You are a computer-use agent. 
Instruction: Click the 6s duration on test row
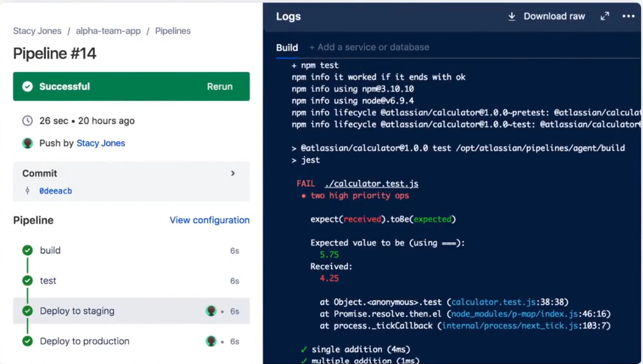235,281
